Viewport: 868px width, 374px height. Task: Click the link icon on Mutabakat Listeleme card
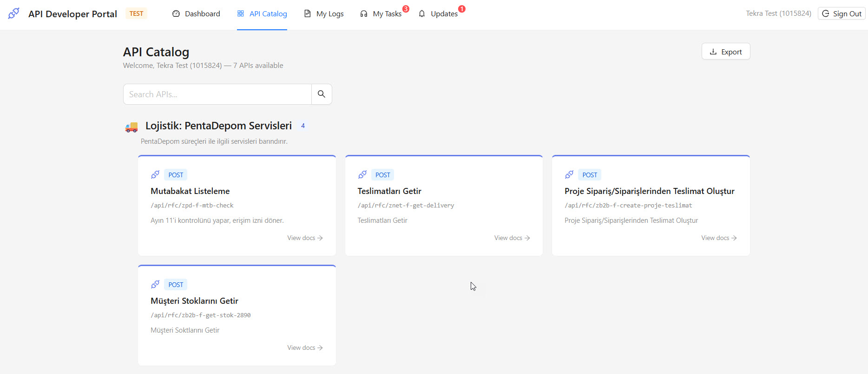tap(155, 175)
